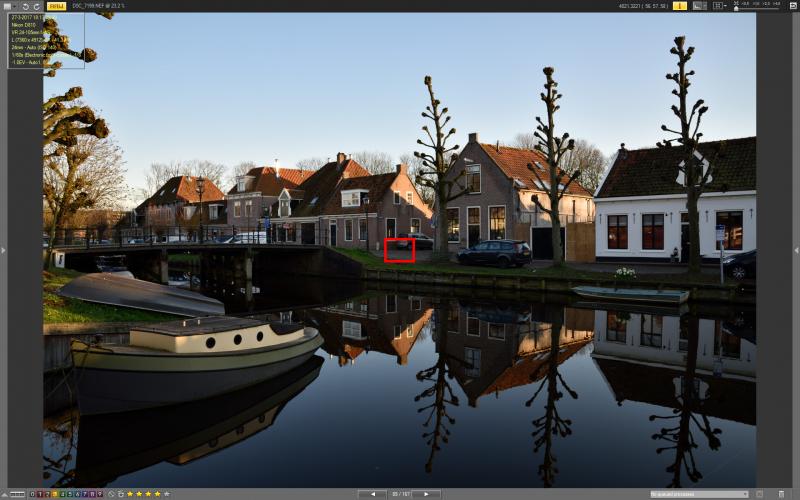Toggle the yellow RAW mode badge
Screen dimensions: 800x500
coord(56,6)
